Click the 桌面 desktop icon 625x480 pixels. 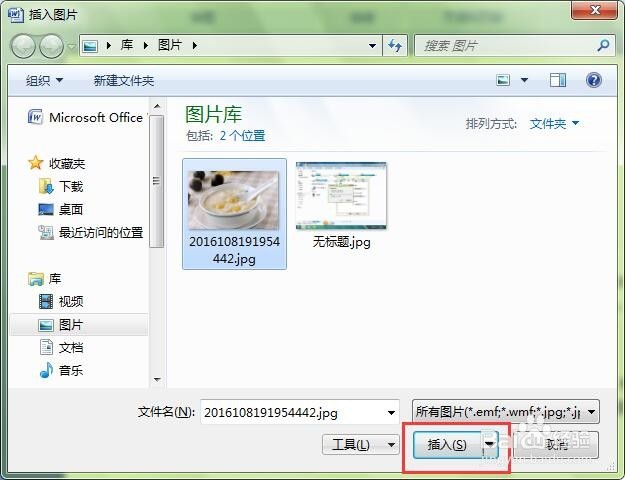pos(46,209)
